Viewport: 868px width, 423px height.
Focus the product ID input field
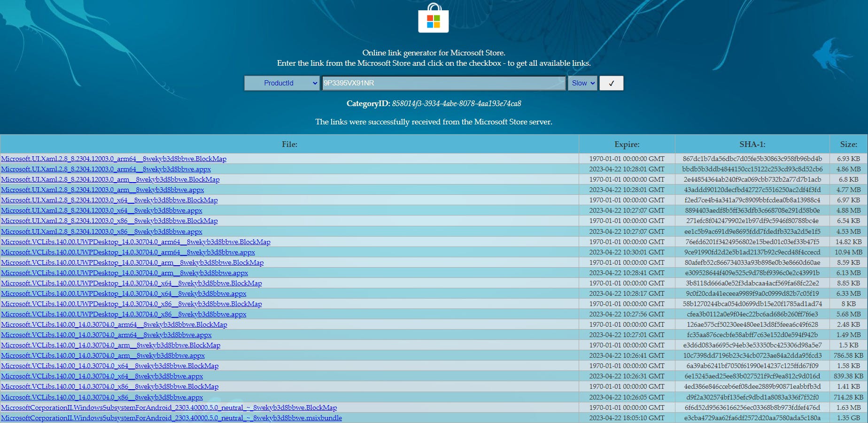point(444,83)
